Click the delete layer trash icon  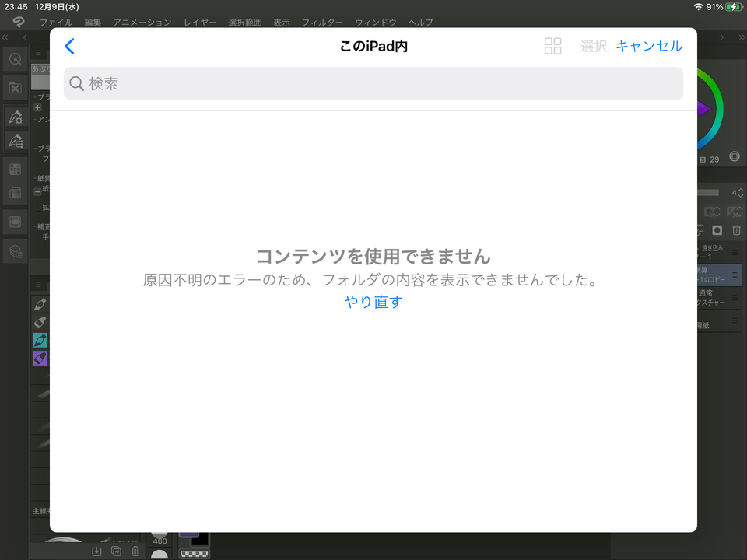(x=736, y=230)
